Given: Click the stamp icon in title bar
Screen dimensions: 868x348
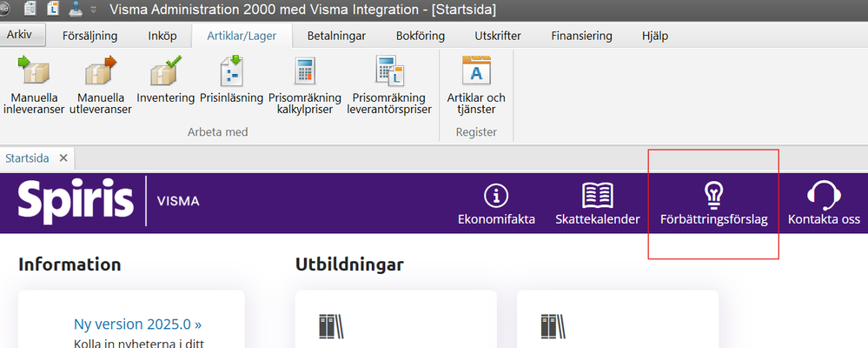Looking at the screenshot, I should 76,9.
